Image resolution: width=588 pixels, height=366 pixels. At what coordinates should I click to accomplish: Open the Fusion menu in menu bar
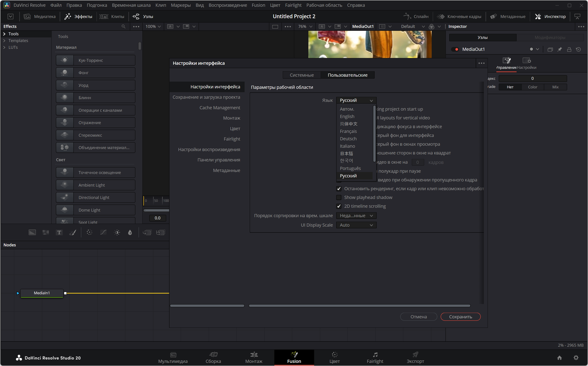point(258,5)
